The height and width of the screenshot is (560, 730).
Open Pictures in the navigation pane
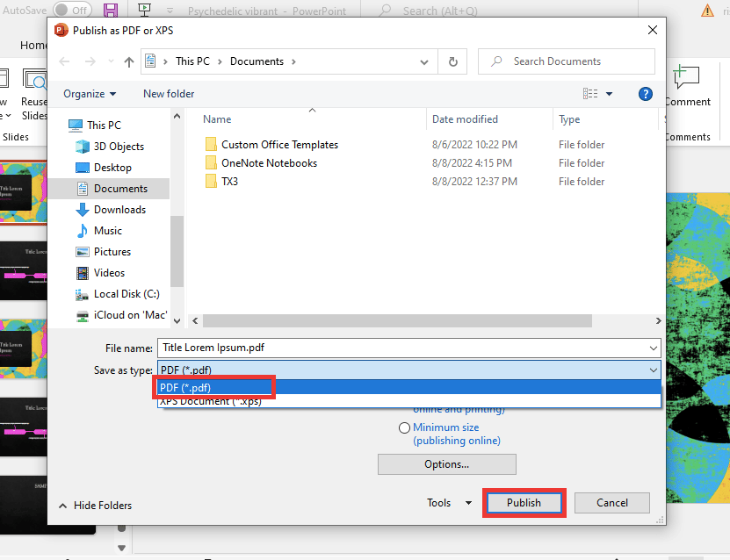(x=104, y=252)
